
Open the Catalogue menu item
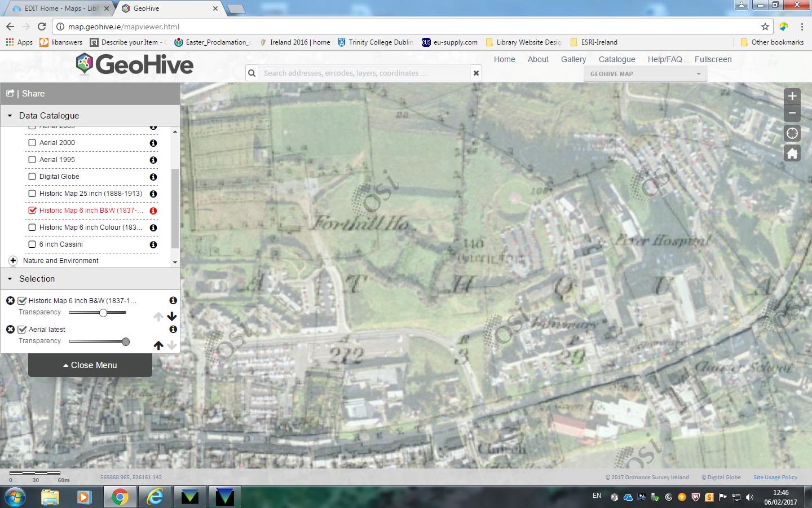[617, 59]
